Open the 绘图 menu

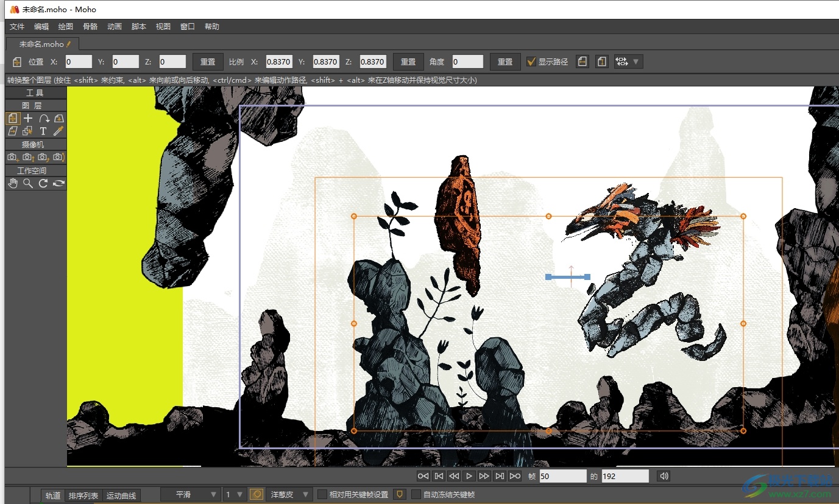66,27
